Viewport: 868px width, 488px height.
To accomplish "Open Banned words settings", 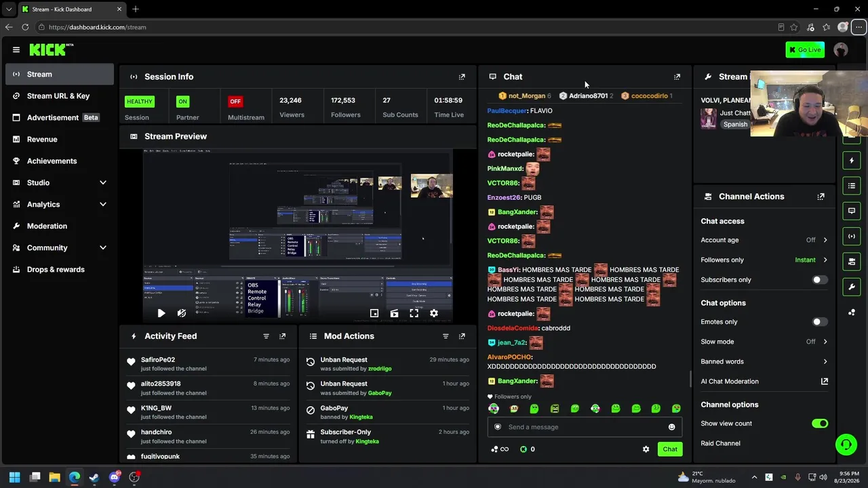I will pyautogui.click(x=764, y=361).
